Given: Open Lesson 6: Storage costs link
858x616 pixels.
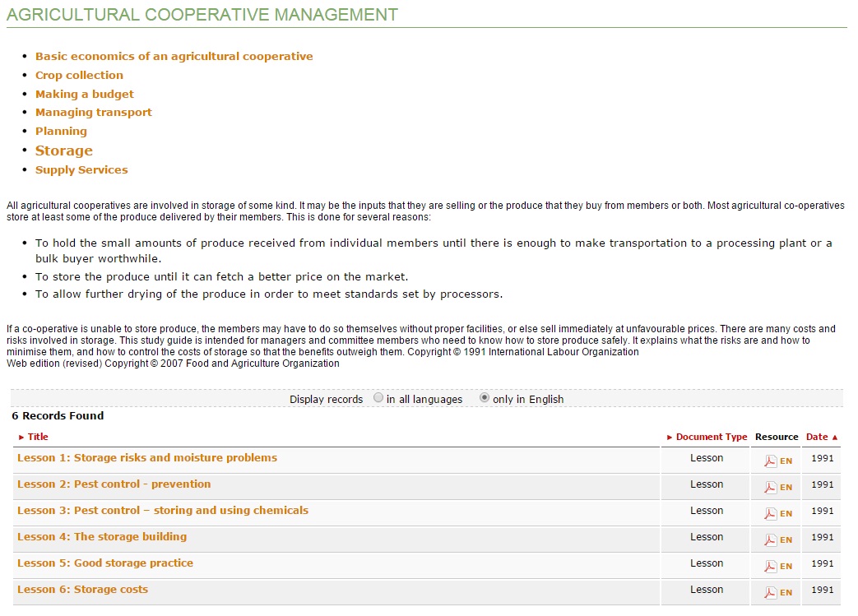Looking at the screenshot, I should tap(83, 590).
